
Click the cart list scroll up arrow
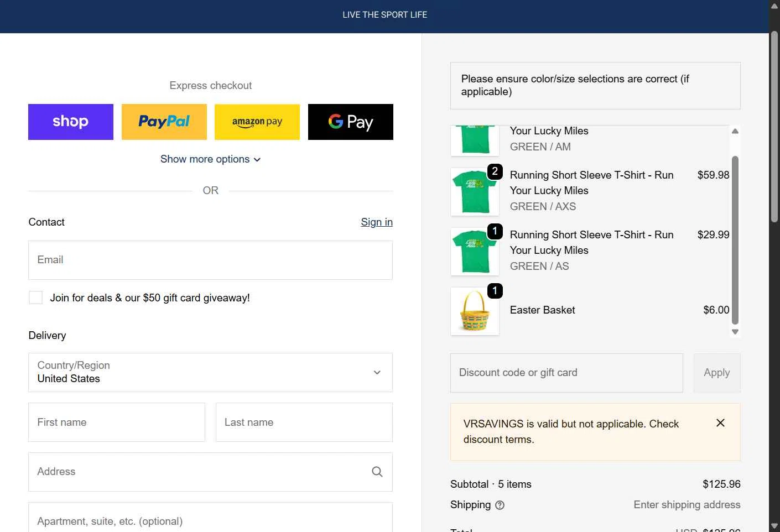tap(735, 131)
